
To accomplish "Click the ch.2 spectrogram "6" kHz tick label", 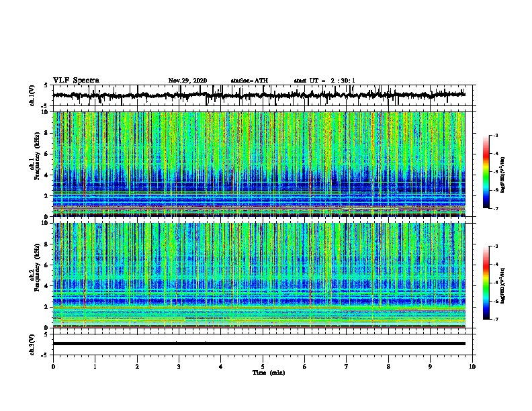I will point(46,265).
